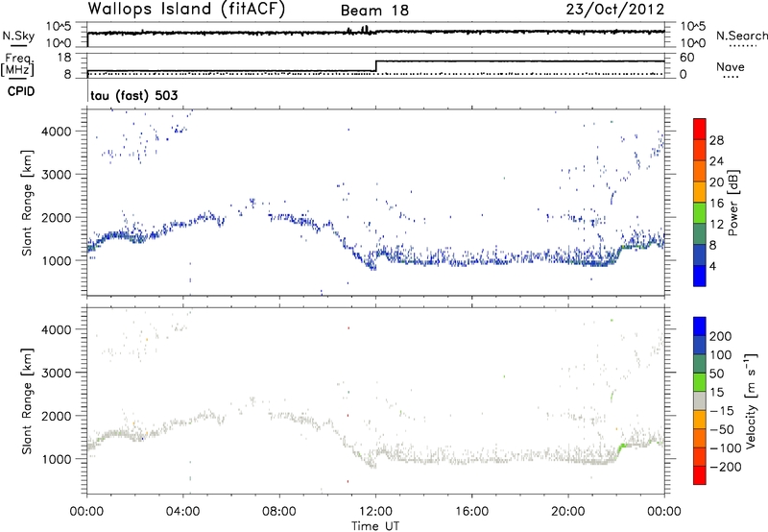Select the Velocity segment between -100 and -50
The image size is (768, 532).
pos(700,439)
